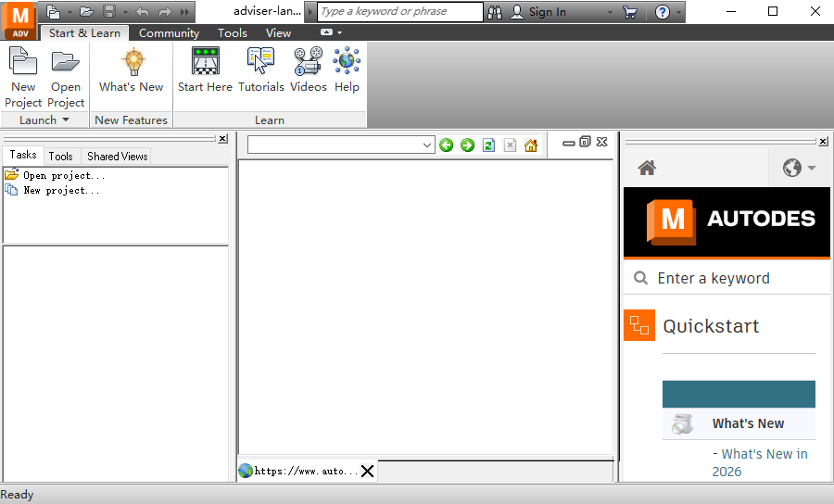Switch to the View ribbon tab
The height and width of the screenshot is (504, 834).
278,33
